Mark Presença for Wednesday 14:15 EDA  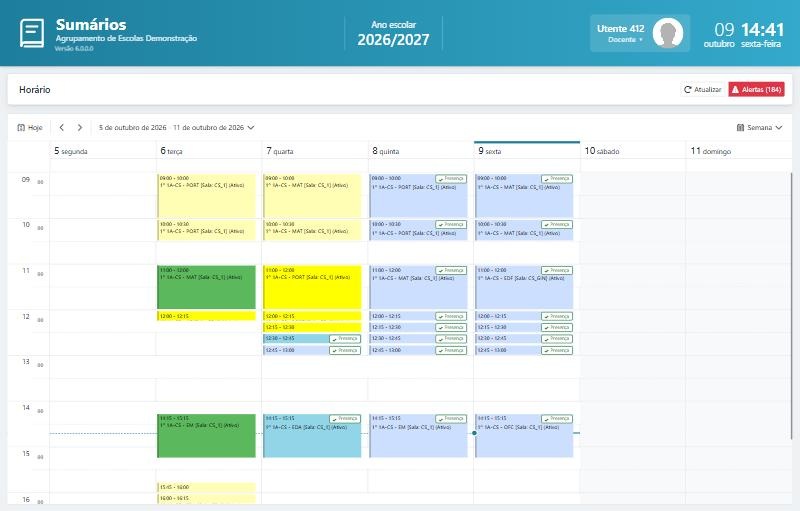point(345,419)
